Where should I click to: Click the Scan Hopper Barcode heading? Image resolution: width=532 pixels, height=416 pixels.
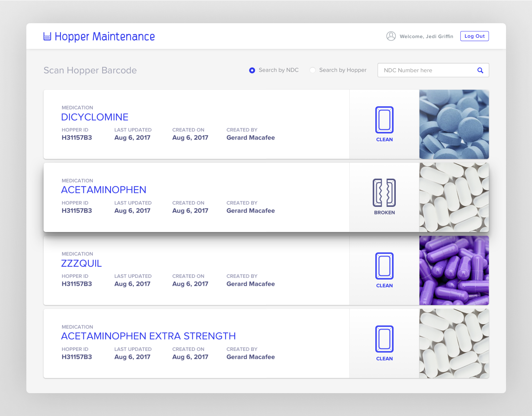90,70
